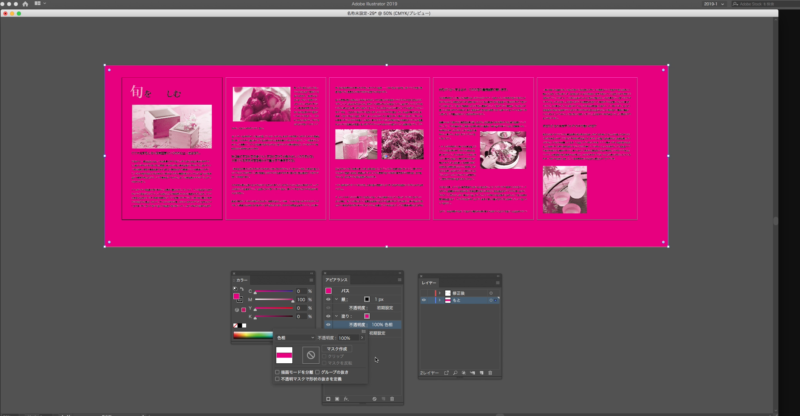Click the last color swatch beside Y slider
This screenshot has width=800, height=416.
[244, 309]
